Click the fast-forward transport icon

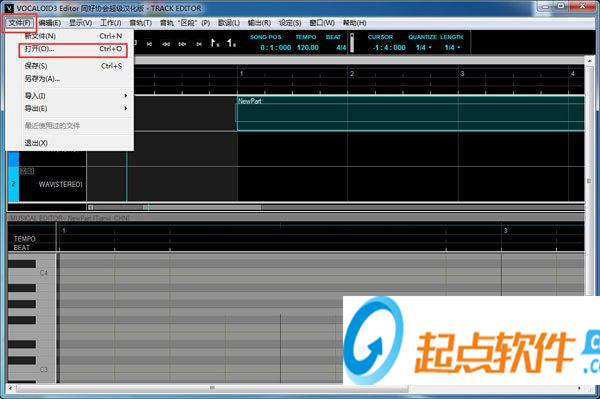(182, 44)
